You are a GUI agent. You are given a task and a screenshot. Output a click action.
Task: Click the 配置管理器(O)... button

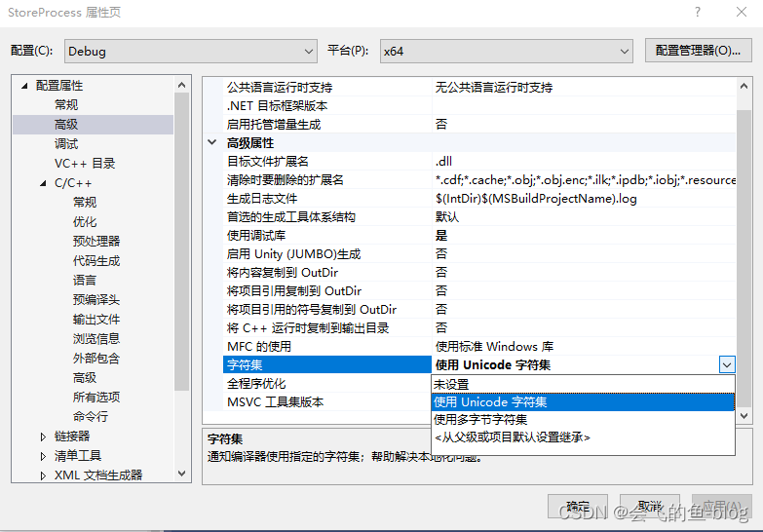(698, 51)
